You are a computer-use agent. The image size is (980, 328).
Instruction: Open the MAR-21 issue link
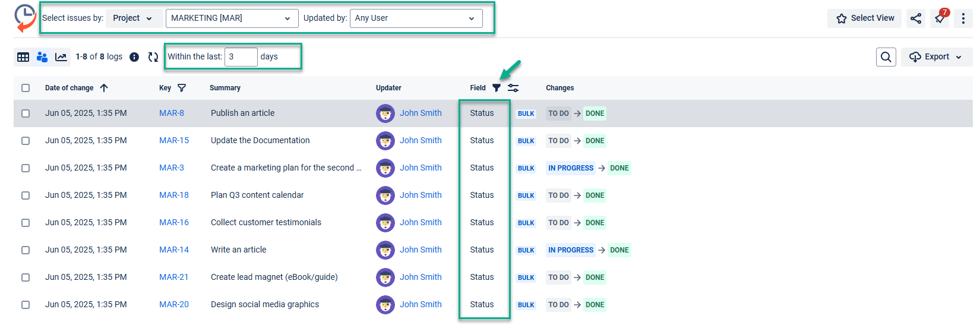pos(174,277)
